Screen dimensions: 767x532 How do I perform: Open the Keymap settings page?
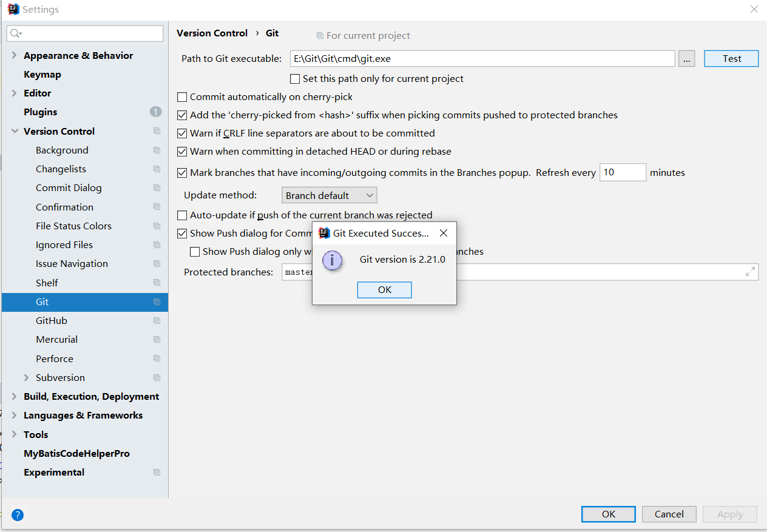42,74
